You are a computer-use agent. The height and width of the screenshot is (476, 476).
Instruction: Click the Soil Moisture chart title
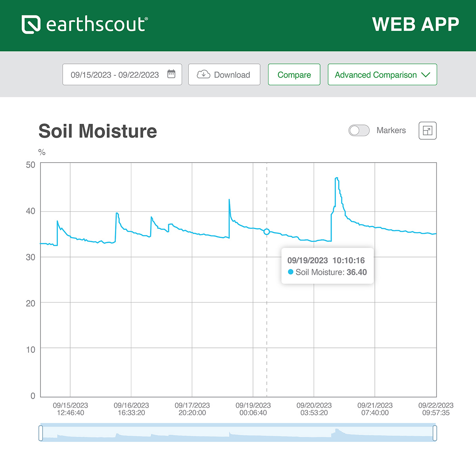pyautogui.click(x=98, y=131)
